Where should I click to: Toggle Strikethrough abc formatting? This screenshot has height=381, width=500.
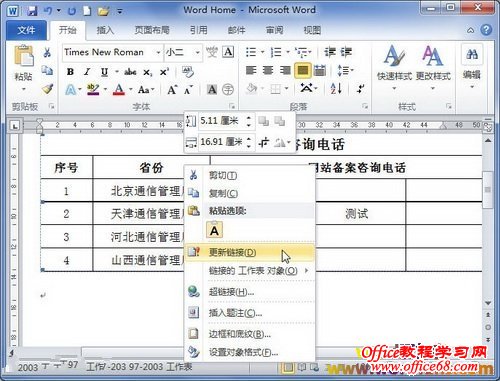130,72
